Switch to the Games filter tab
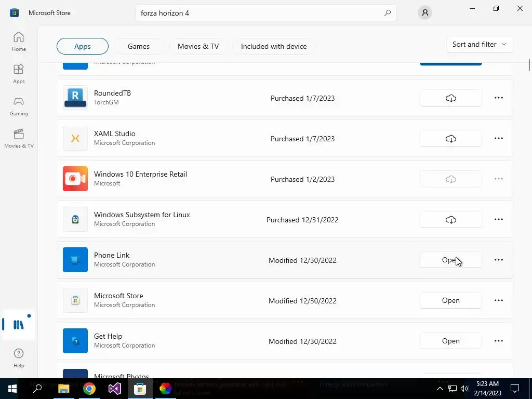This screenshot has height=399, width=532. click(138, 46)
